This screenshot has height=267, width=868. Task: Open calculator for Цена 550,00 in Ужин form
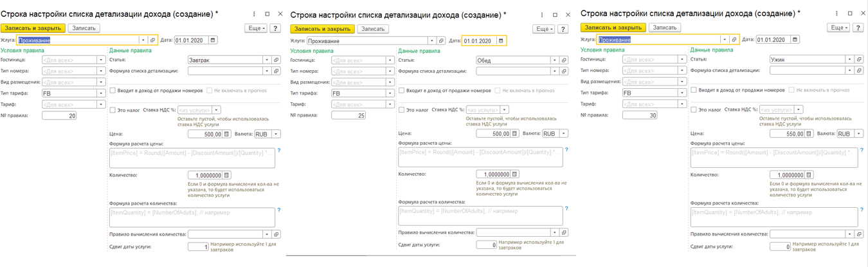pyautogui.click(x=809, y=134)
